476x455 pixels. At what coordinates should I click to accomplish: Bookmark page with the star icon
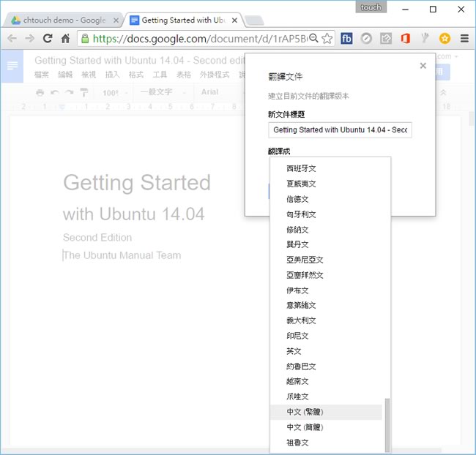[327, 39]
